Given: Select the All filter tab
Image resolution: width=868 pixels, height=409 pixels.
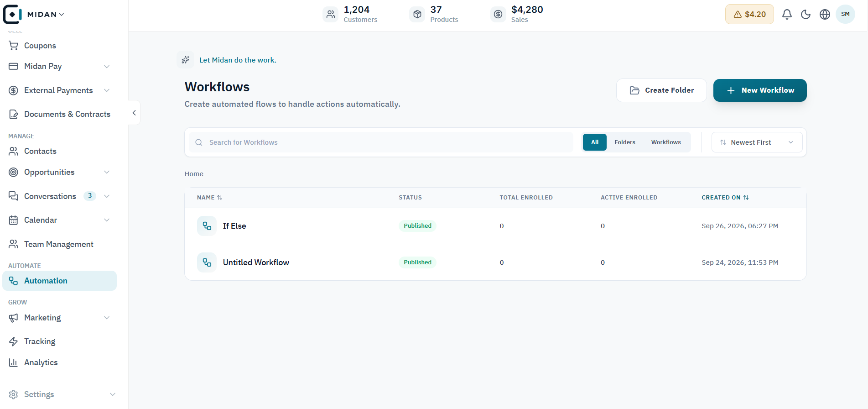Looking at the screenshot, I should pos(595,142).
